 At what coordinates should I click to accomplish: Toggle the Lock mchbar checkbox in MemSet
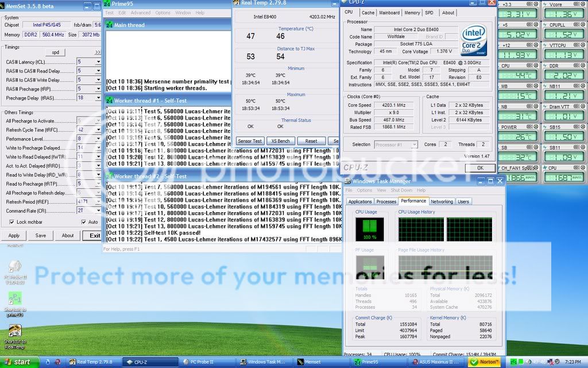[x=11, y=222]
